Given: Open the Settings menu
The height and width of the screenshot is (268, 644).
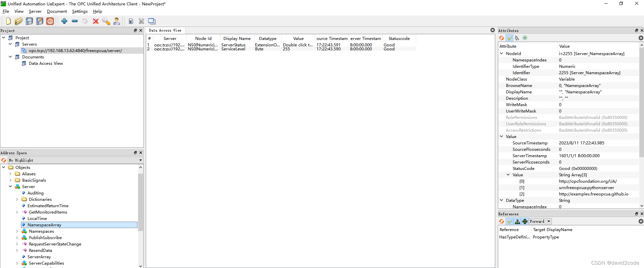Looking at the screenshot, I should coord(80,11).
